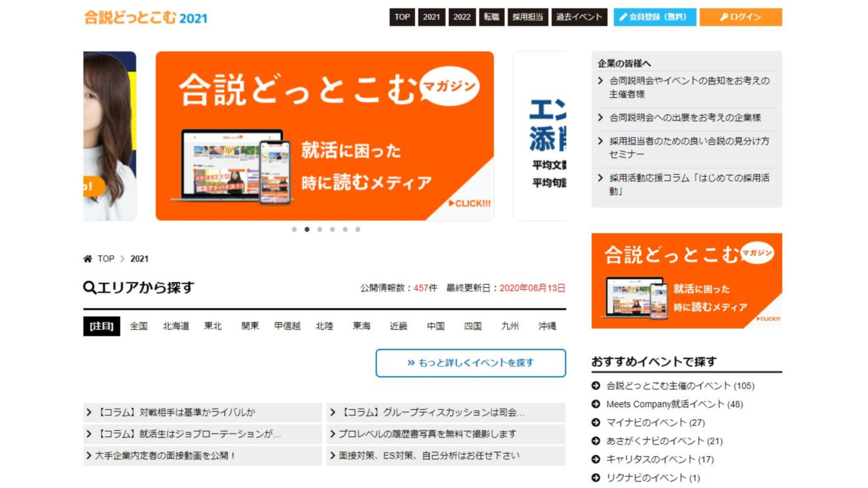This screenshot has height=488, width=868.
Task: Click the arrow icon beside リクナビのイベント
Action: [596, 478]
